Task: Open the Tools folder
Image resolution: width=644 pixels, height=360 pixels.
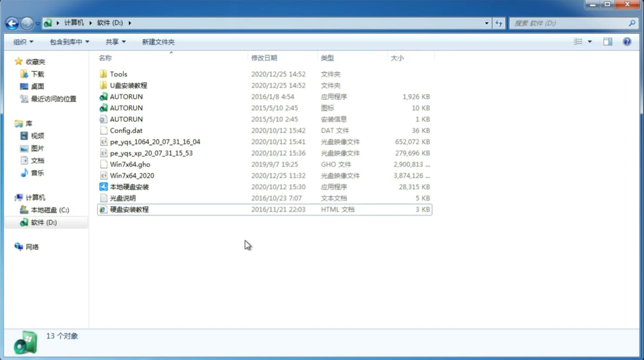Action: point(118,74)
